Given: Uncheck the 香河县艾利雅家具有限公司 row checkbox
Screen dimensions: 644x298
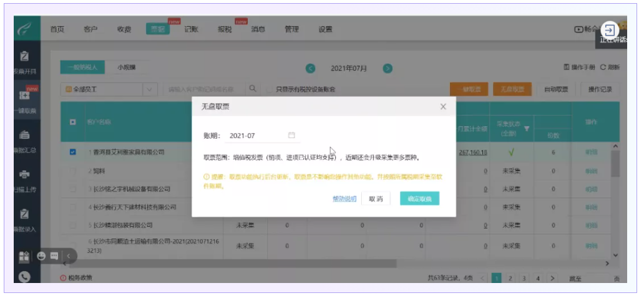Looking at the screenshot, I should [x=72, y=152].
